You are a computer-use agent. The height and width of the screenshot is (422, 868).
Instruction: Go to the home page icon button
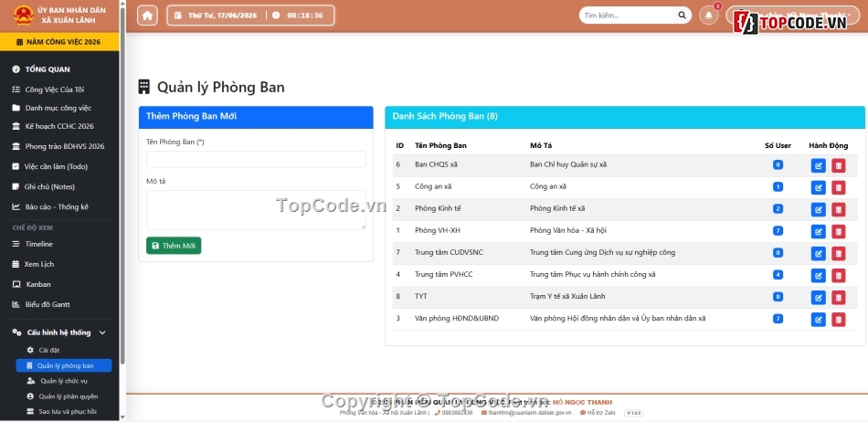point(147,16)
